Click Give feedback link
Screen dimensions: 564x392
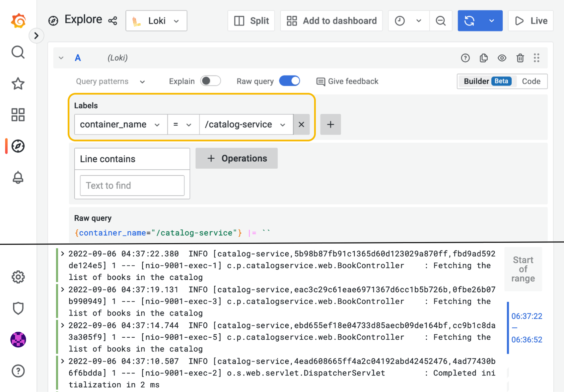(347, 82)
